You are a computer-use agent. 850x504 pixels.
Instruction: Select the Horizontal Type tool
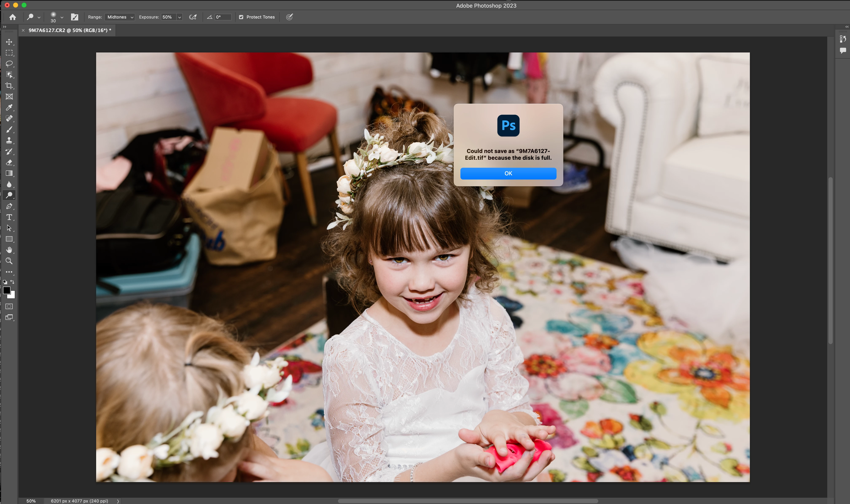tap(9, 217)
